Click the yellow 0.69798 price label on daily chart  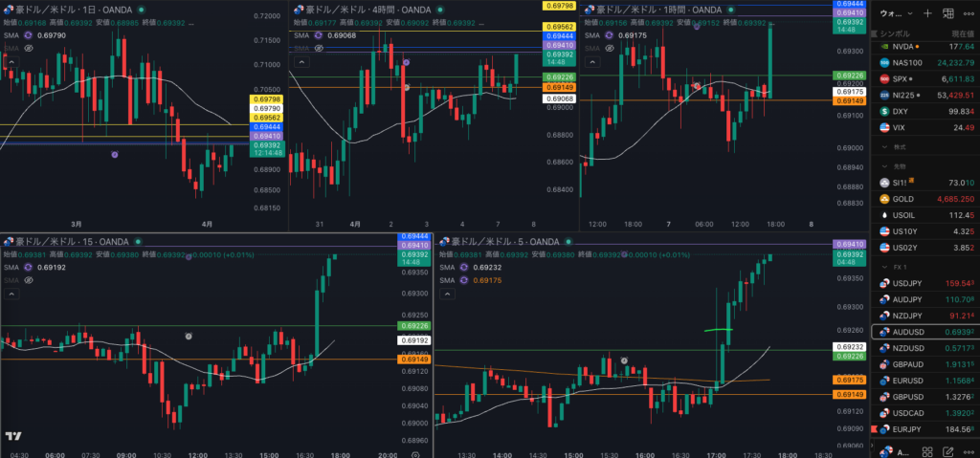(267, 99)
